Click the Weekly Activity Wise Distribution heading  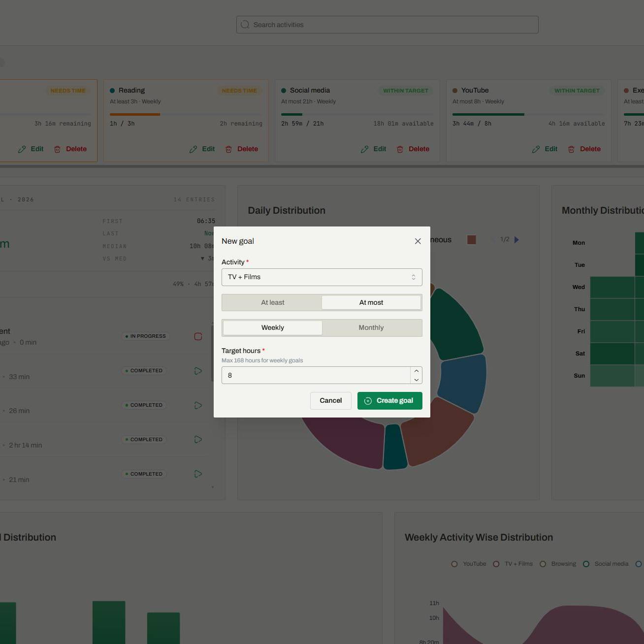(x=479, y=538)
